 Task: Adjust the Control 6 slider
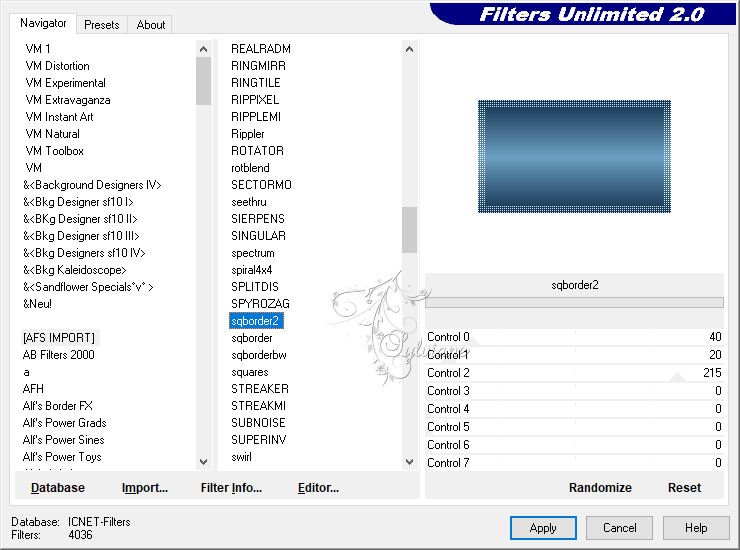(574, 445)
